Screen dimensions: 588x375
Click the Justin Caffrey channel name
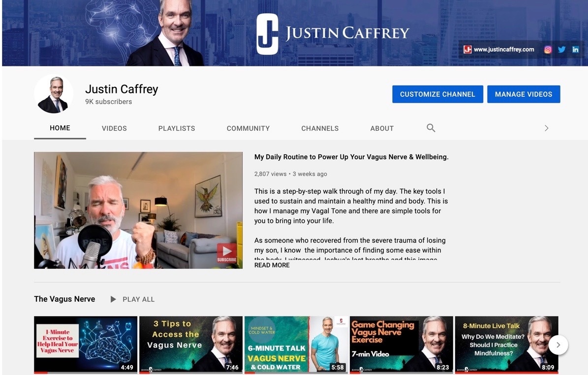click(122, 89)
